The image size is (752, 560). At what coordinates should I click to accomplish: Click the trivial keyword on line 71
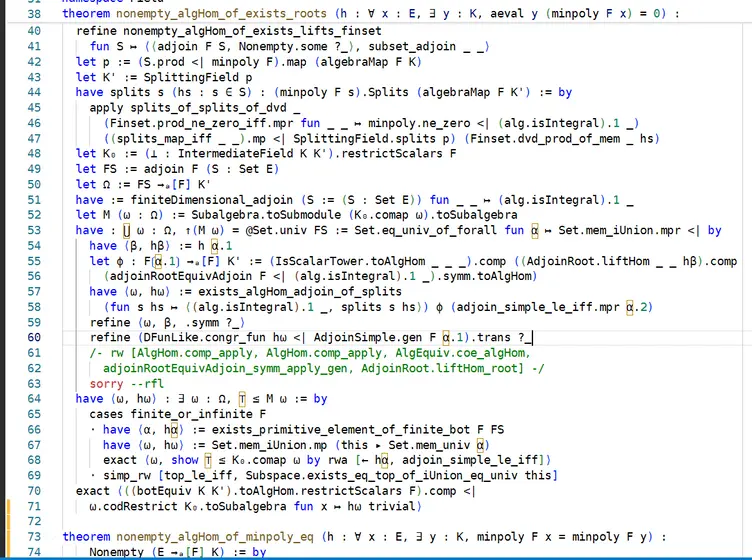(x=391, y=506)
